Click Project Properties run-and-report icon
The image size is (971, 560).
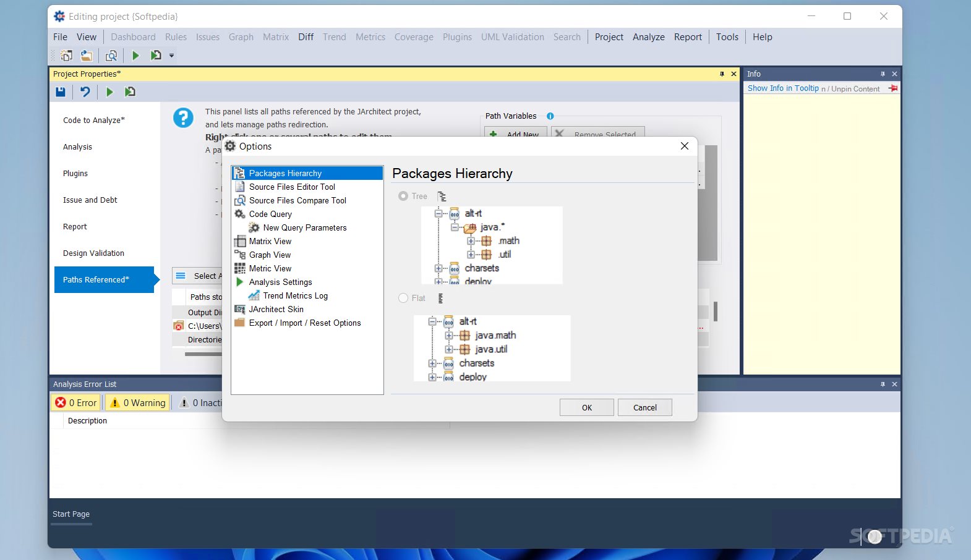pyautogui.click(x=130, y=92)
